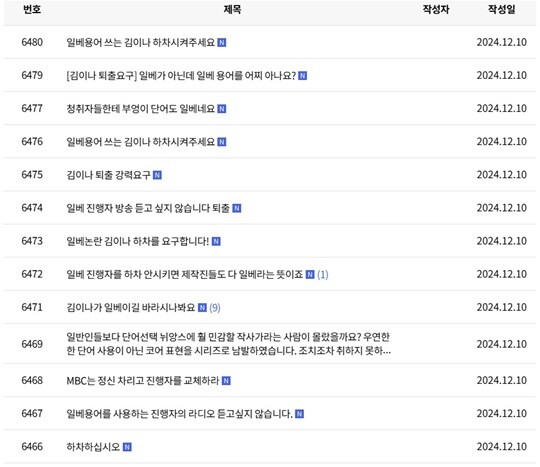Viewport: 540px width, 467px height.
Task: Click the N badge on post 6474
Action: click(237, 208)
